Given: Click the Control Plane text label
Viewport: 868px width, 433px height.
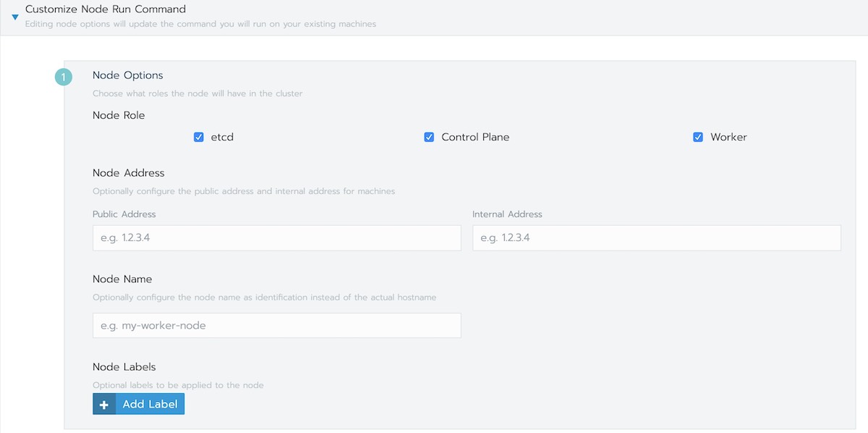Looking at the screenshot, I should click(x=475, y=137).
